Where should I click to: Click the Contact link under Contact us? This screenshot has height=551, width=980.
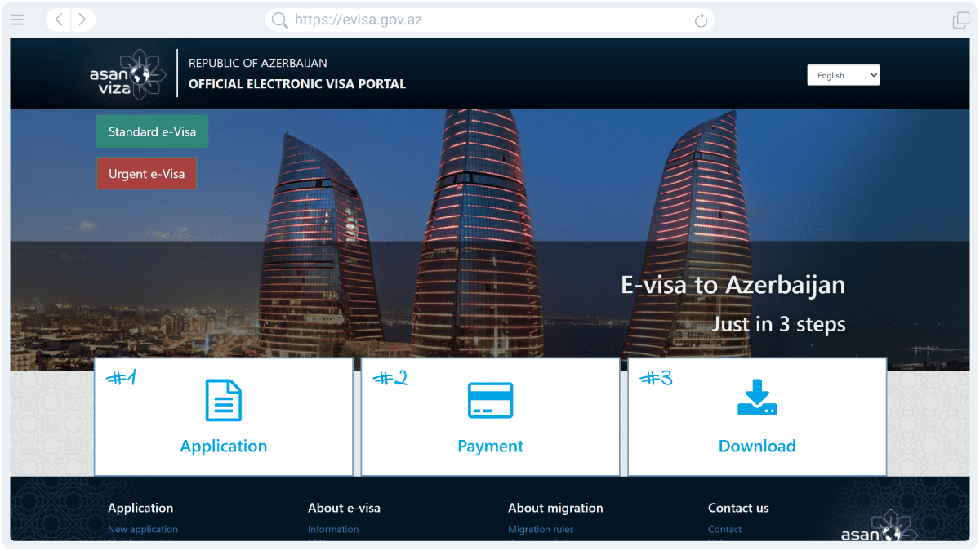click(x=724, y=529)
